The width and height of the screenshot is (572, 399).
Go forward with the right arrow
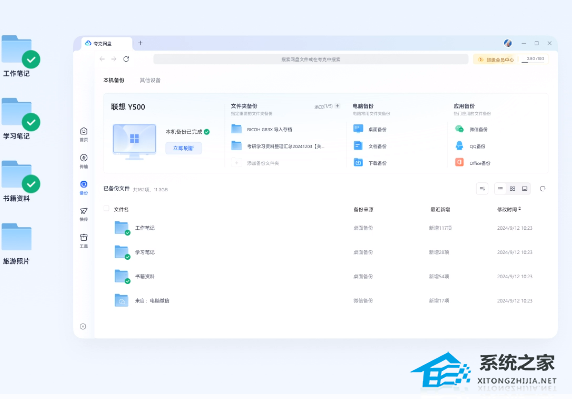pos(114,59)
